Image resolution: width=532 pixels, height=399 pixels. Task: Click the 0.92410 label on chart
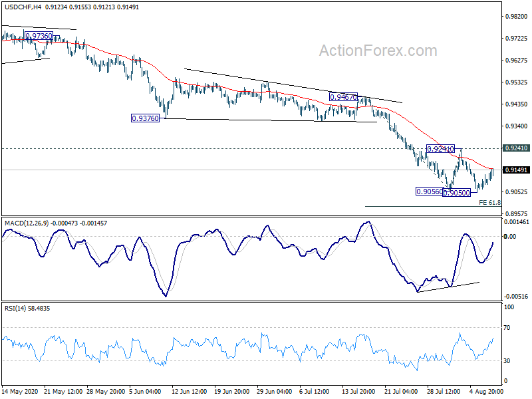(440, 148)
